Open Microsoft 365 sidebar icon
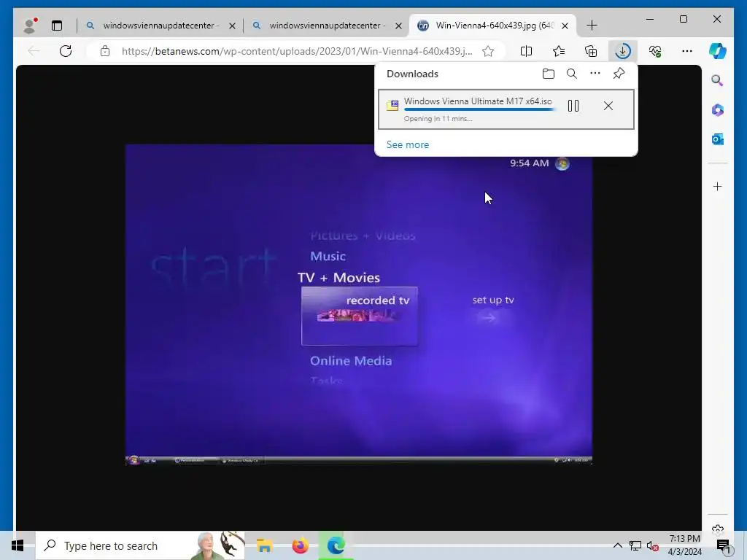 point(718,110)
